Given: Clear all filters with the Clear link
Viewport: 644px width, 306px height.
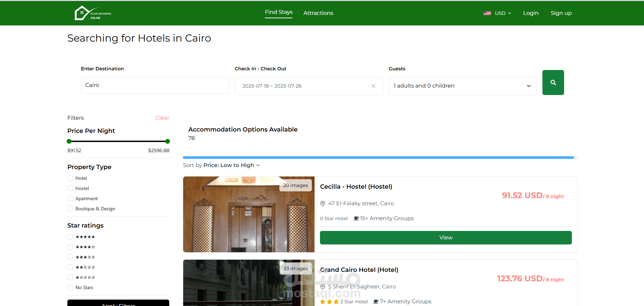Looking at the screenshot, I should 162,118.
